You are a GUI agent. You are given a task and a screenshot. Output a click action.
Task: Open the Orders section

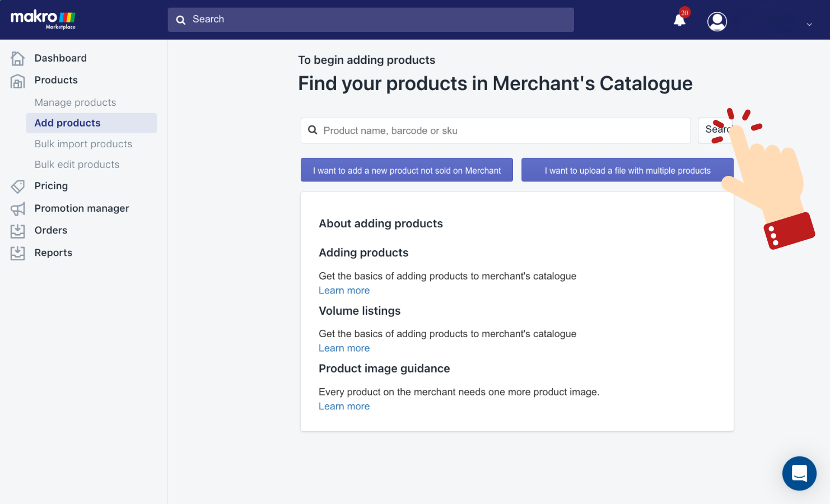(51, 230)
